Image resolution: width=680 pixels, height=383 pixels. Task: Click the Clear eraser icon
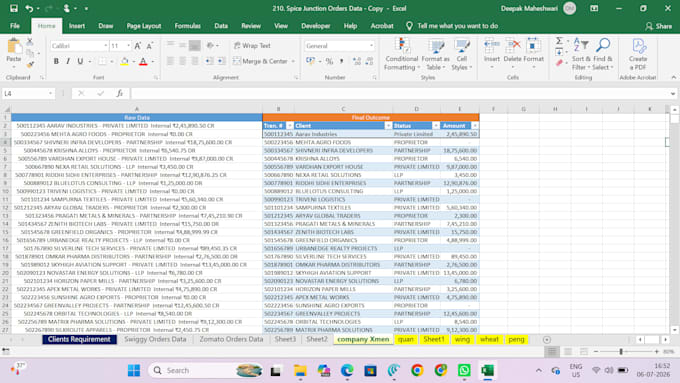point(559,63)
